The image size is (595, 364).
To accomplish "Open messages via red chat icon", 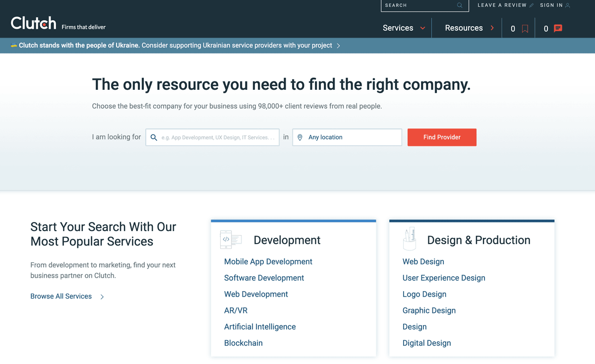I will point(558,28).
